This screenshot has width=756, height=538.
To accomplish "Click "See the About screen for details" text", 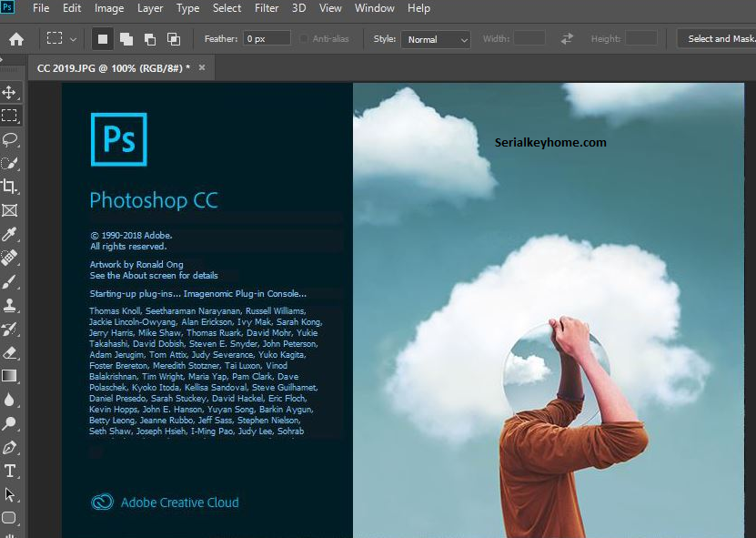I will click(x=154, y=276).
